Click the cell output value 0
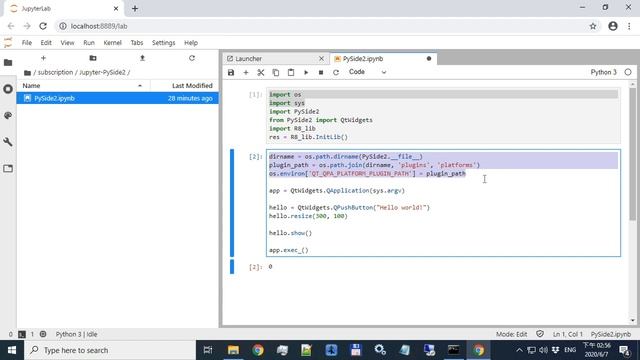Image resolution: width=640 pixels, height=360 pixels. (270, 267)
